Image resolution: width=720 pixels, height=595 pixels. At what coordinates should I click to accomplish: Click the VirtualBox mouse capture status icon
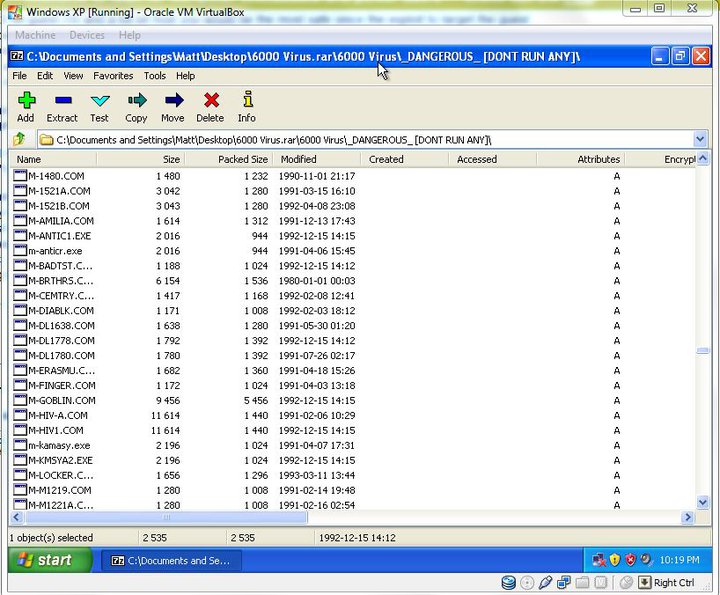[626, 583]
